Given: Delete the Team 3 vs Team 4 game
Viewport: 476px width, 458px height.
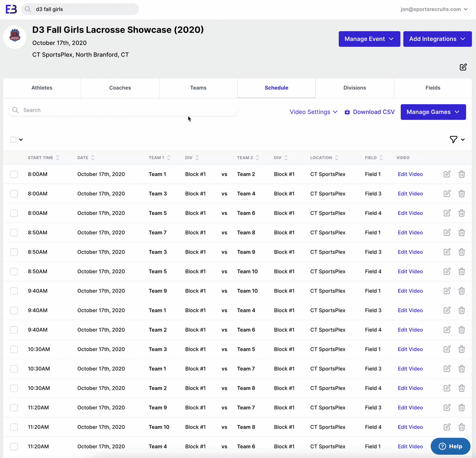Looking at the screenshot, I should [461, 194].
